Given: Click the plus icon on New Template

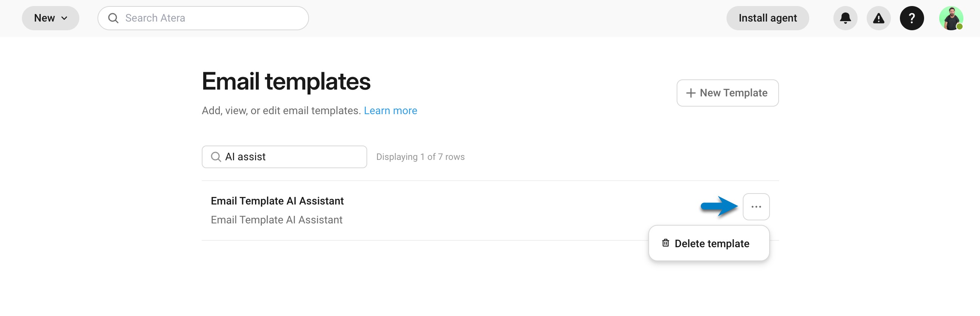Looking at the screenshot, I should coord(691,93).
